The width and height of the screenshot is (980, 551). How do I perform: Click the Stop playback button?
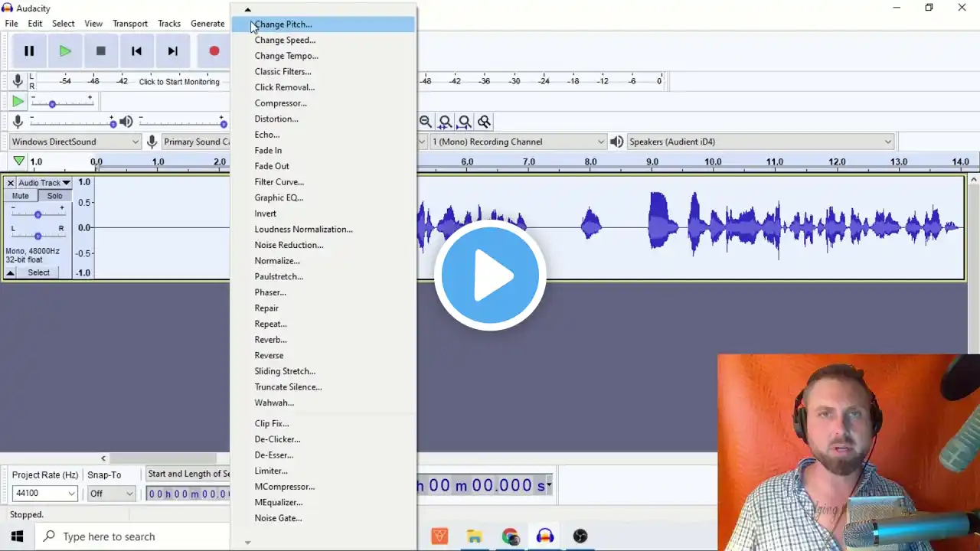pyautogui.click(x=100, y=51)
